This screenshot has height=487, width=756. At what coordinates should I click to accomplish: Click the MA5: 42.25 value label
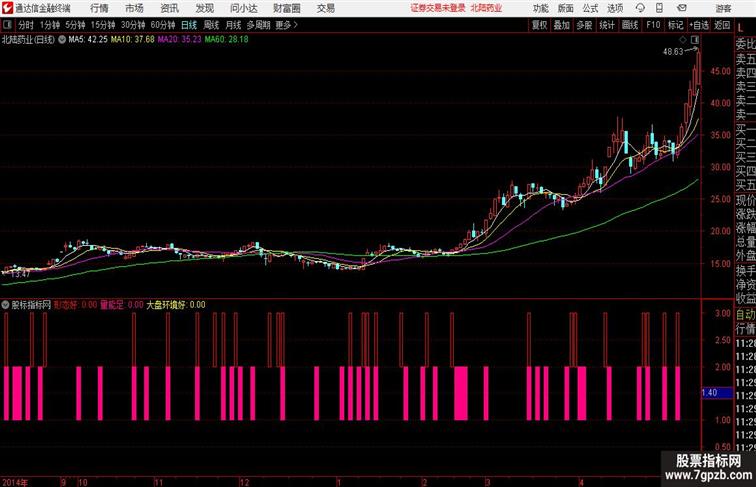(x=88, y=40)
